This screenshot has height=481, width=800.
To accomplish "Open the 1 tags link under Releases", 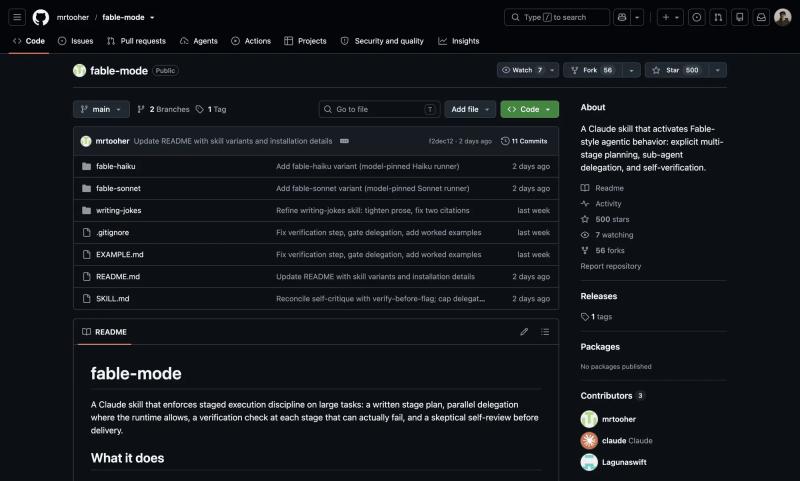I will 596,317.
